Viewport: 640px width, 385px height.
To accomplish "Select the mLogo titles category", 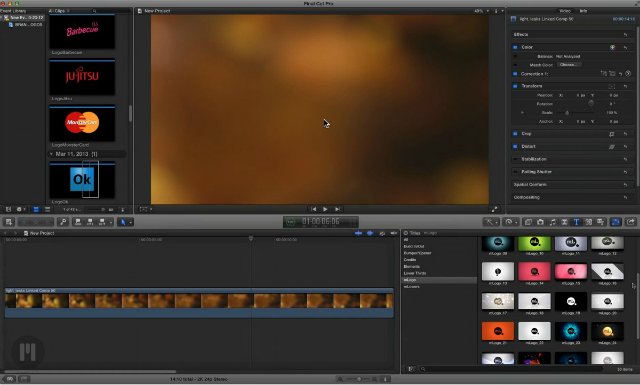I will (x=410, y=280).
